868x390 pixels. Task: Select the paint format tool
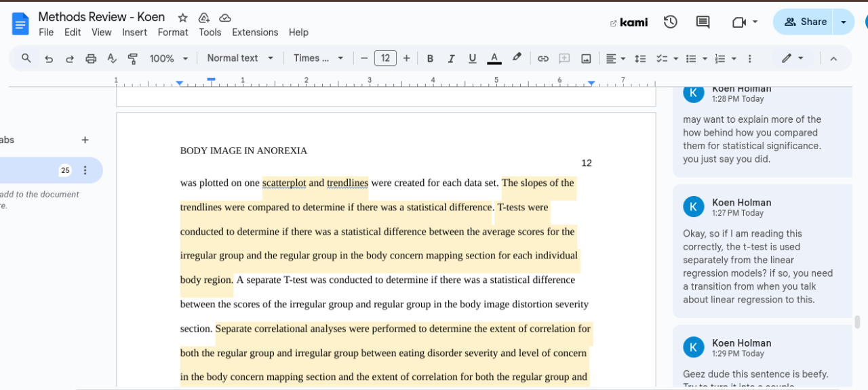[x=133, y=59]
